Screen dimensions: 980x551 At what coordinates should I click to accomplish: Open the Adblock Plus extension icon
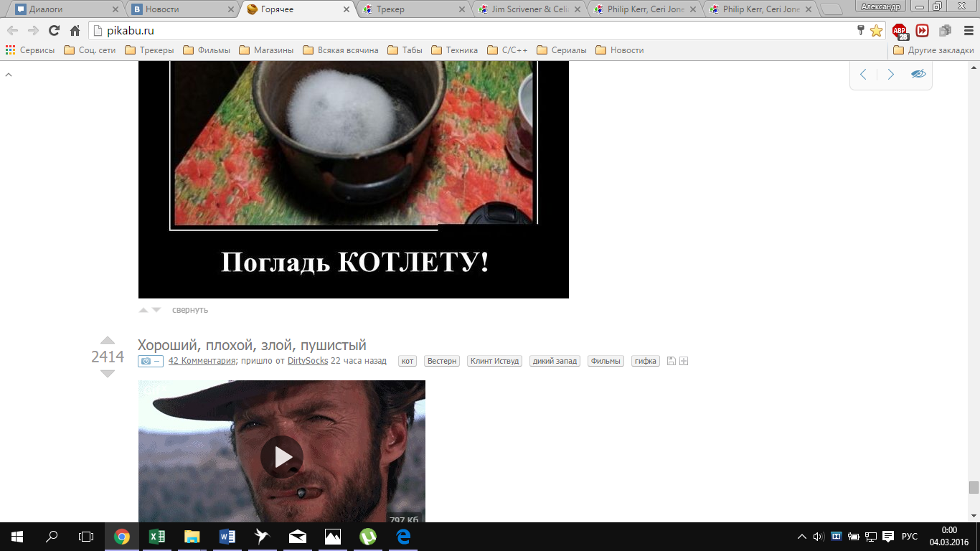click(899, 31)
